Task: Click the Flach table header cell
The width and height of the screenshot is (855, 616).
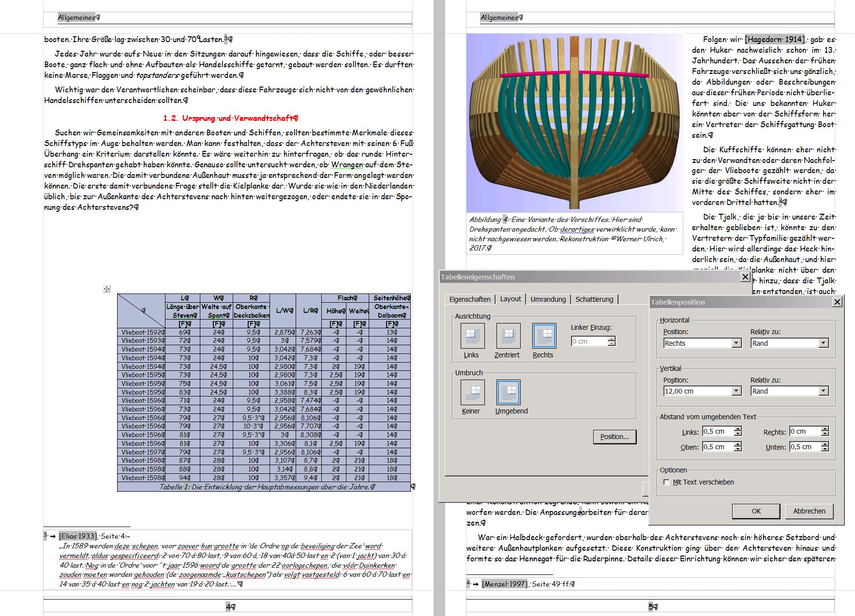Action: click(x=346, y=298)
